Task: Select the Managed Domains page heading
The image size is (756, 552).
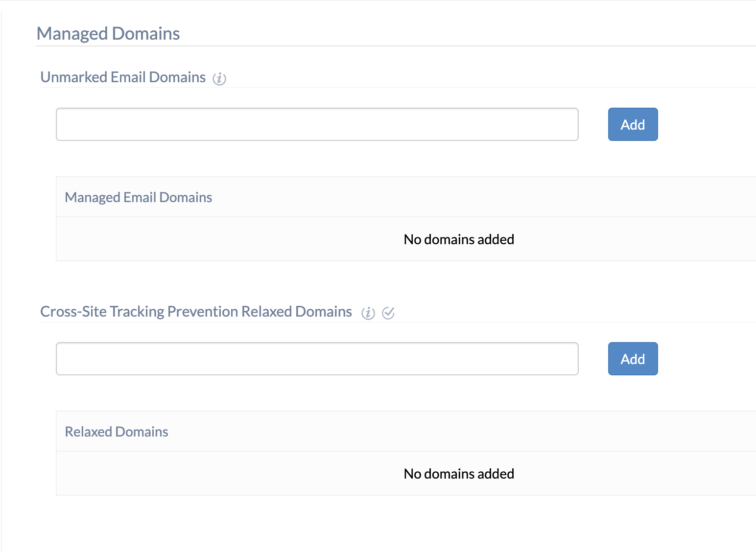Action: click(x=108, y=33)
